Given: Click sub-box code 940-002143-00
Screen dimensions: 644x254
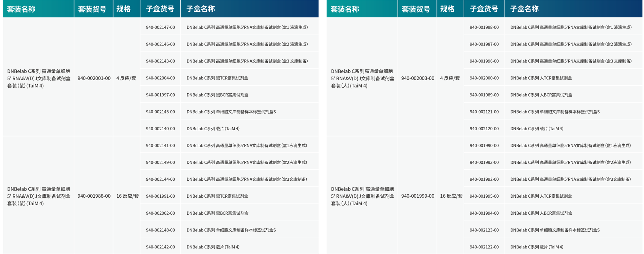Looking at the screenshot, I should click(160, 61).
